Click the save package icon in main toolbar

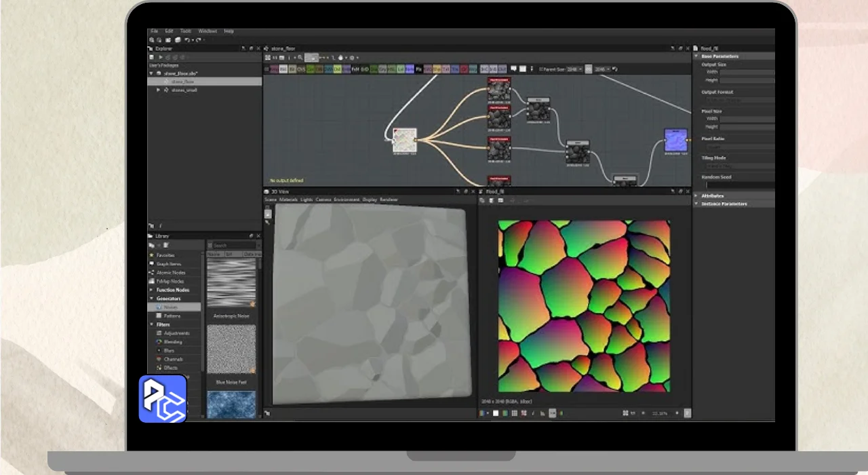[x=168, y=40]
